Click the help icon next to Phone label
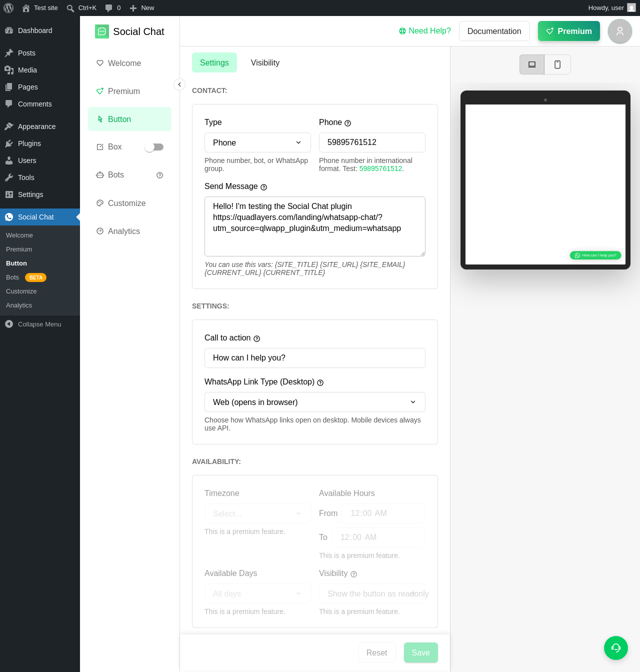Screen dimensions: 640x672 [348, 123]
